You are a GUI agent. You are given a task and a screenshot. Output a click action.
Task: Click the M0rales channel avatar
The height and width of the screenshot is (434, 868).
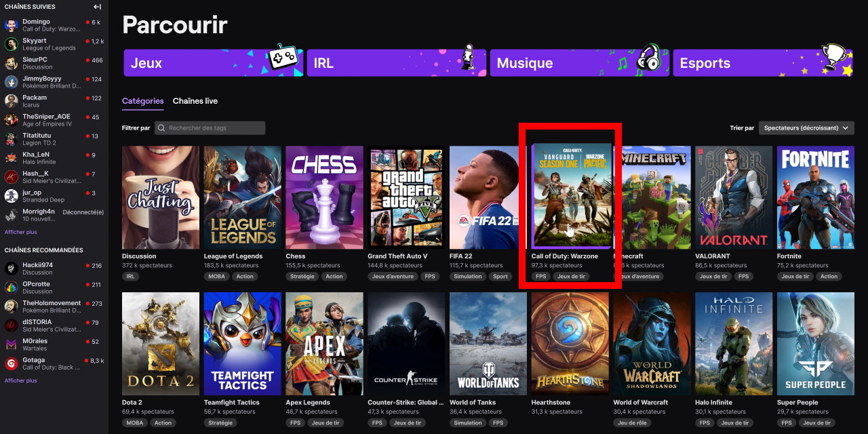(11, 345)
